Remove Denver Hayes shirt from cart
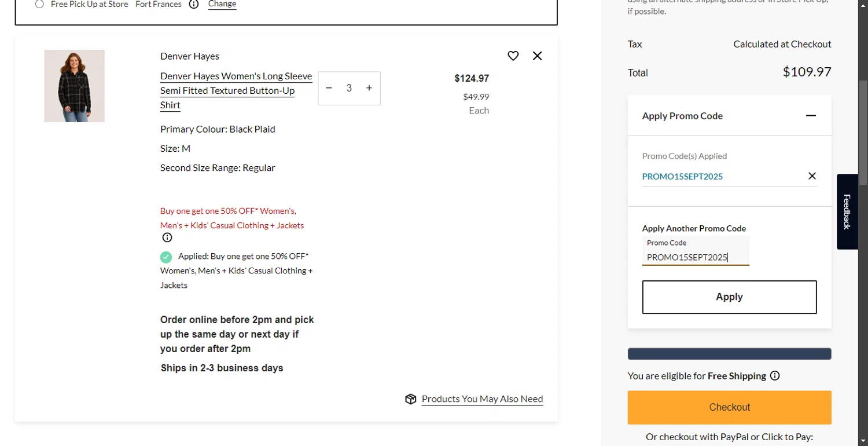This screenshot has width=868, height=446. [x=537, y=56]
